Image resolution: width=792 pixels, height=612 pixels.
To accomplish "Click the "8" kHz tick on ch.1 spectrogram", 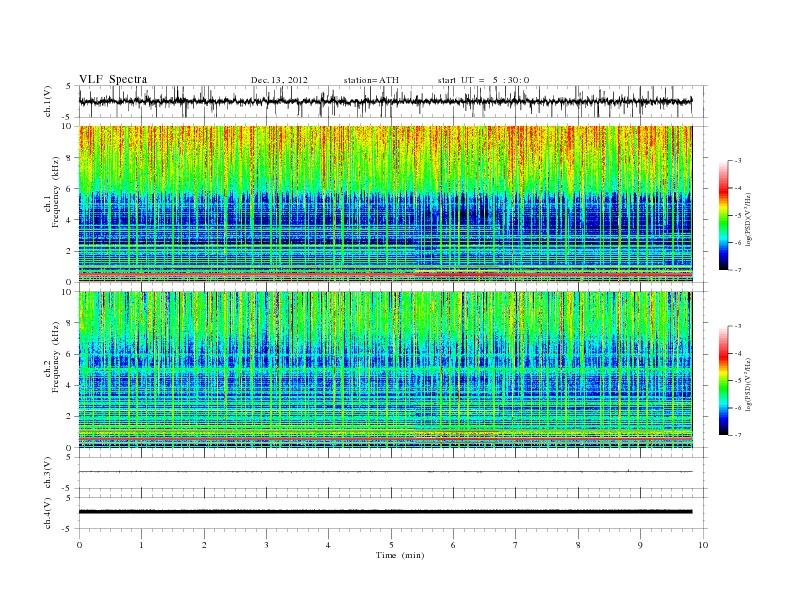I will point(69,158).
